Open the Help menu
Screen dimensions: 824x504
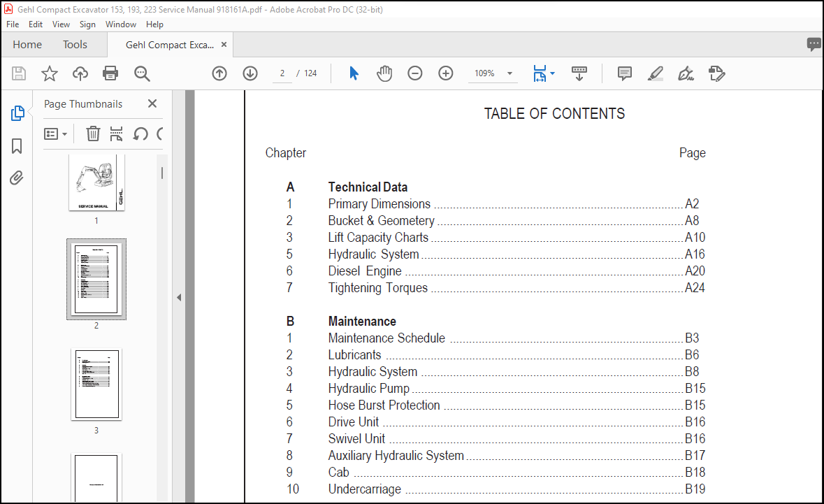coord(154,24)
